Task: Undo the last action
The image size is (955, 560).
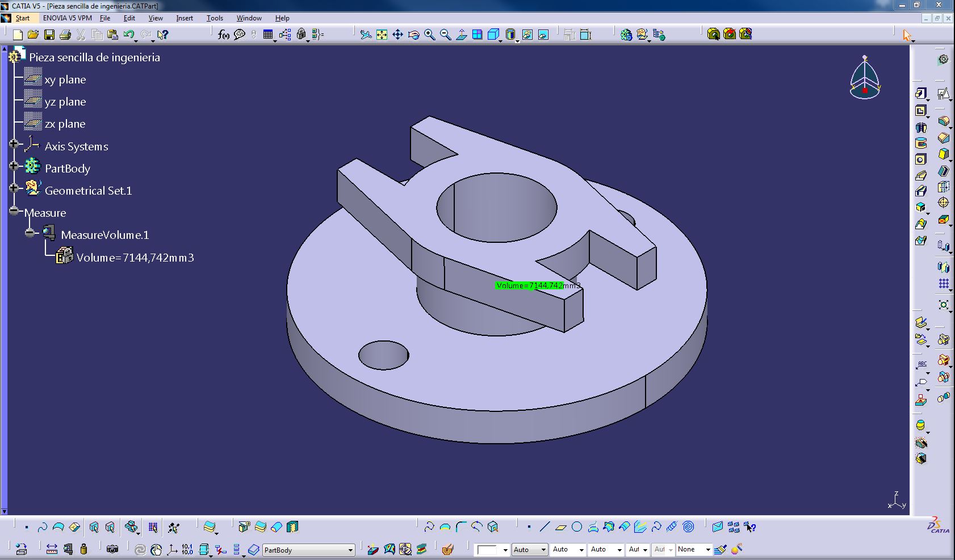Action: pos(129,35)
